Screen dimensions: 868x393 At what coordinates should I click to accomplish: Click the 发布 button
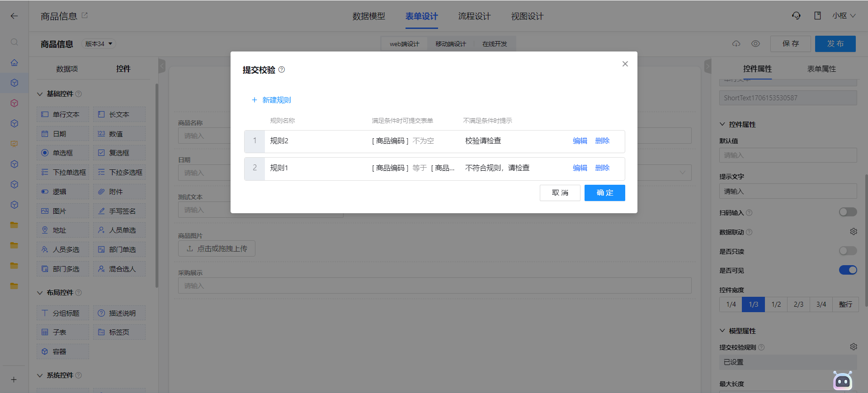(x=835, y=44)
